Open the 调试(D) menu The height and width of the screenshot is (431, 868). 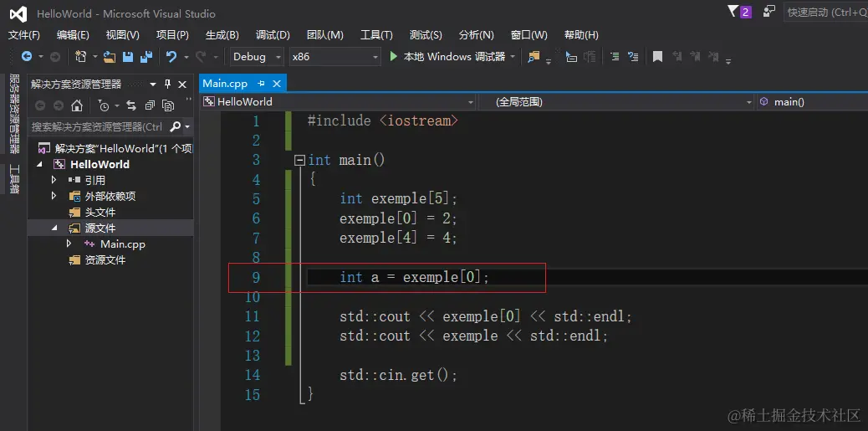(273, 35)
